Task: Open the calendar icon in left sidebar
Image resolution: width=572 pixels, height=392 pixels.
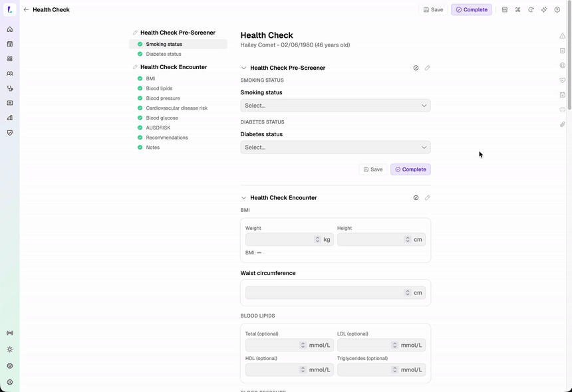Action: click(10, 44)
